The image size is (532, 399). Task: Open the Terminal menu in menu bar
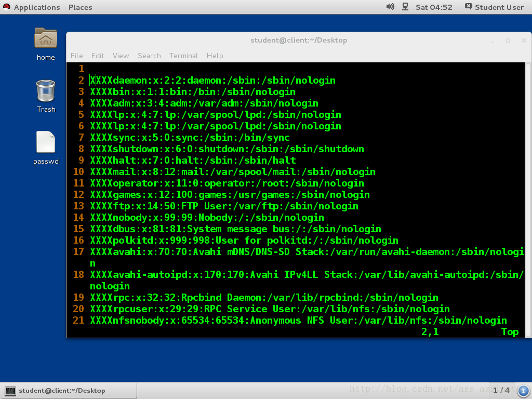[x=183, y=56]
